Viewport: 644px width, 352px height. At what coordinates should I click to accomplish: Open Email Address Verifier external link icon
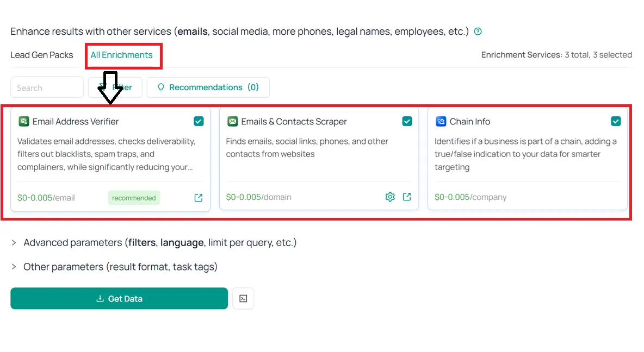point(199,198)
